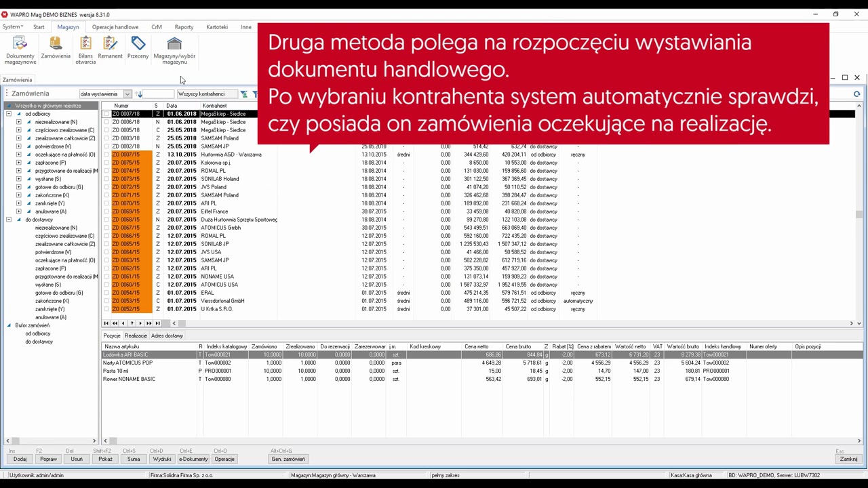Open the System menu dropdown
868x488 pixels.
pos(13,27)
